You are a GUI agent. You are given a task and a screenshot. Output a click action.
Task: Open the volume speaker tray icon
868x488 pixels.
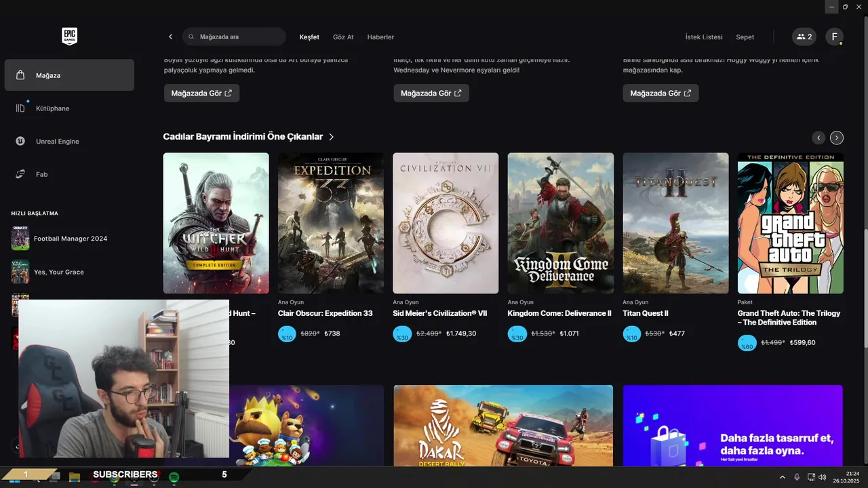[x=822, y=477]
